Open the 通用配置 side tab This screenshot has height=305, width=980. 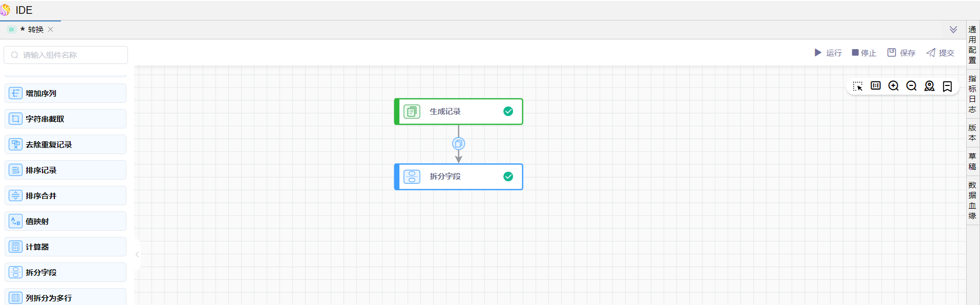click(972, 45)
